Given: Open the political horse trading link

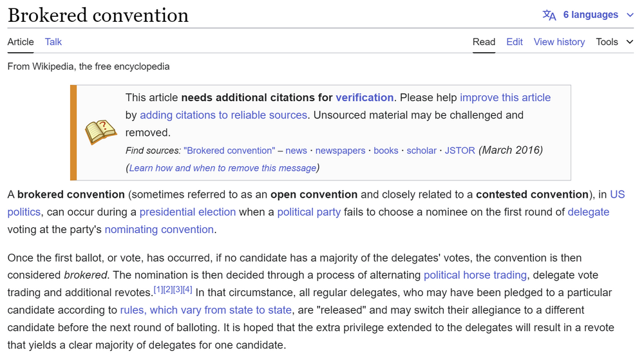Looking at the screenshot, I should (475, 275).
